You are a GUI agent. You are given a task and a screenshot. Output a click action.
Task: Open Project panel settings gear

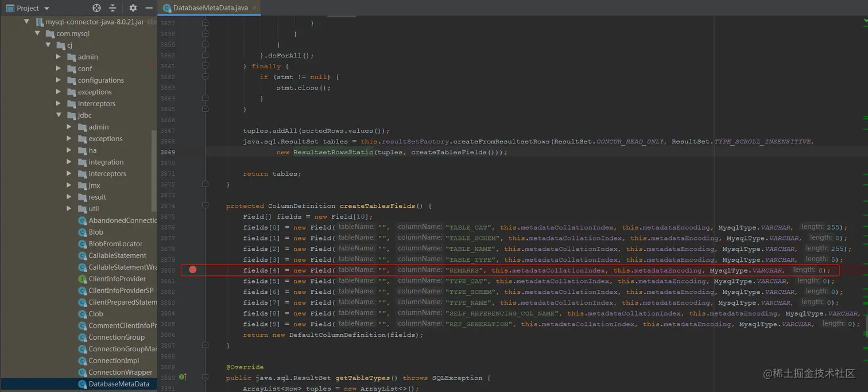133,8
